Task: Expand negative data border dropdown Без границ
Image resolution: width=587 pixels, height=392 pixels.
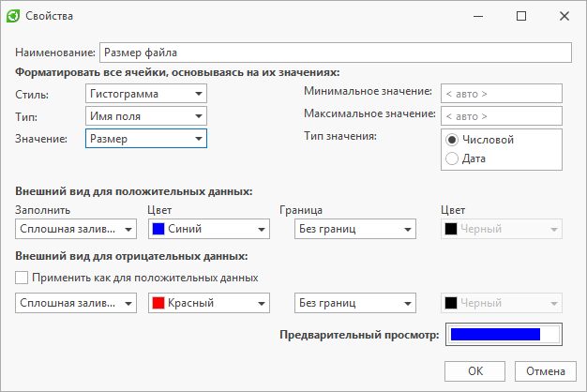Action: 354,303
